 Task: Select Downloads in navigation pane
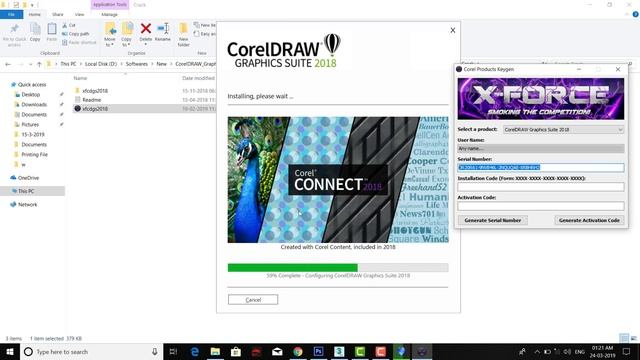click(x=33, y=104)
